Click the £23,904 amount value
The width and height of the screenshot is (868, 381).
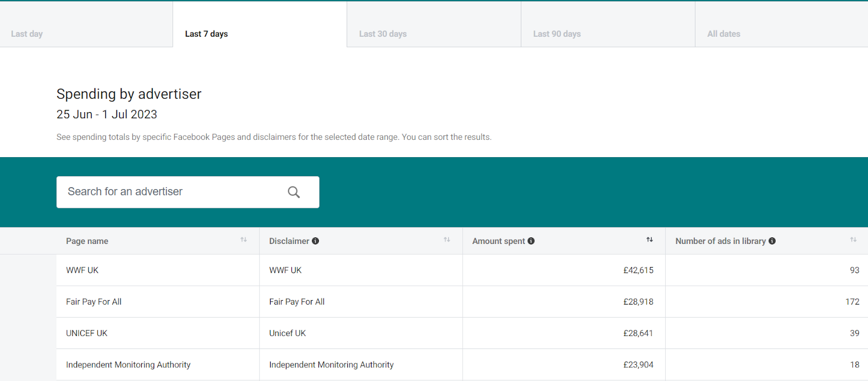click(x=639, y=365)
